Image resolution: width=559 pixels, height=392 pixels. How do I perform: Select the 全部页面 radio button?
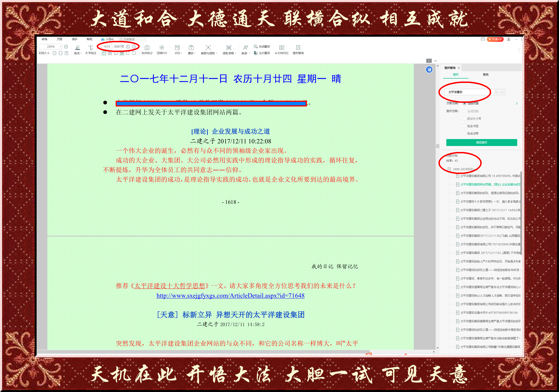coord(465,103)
